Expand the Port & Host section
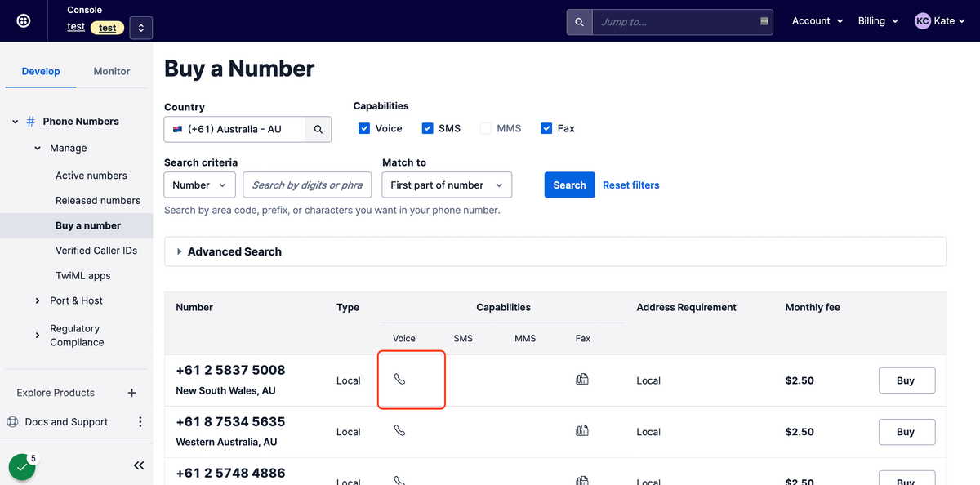The image size is (980, 485). coord(38,301)
